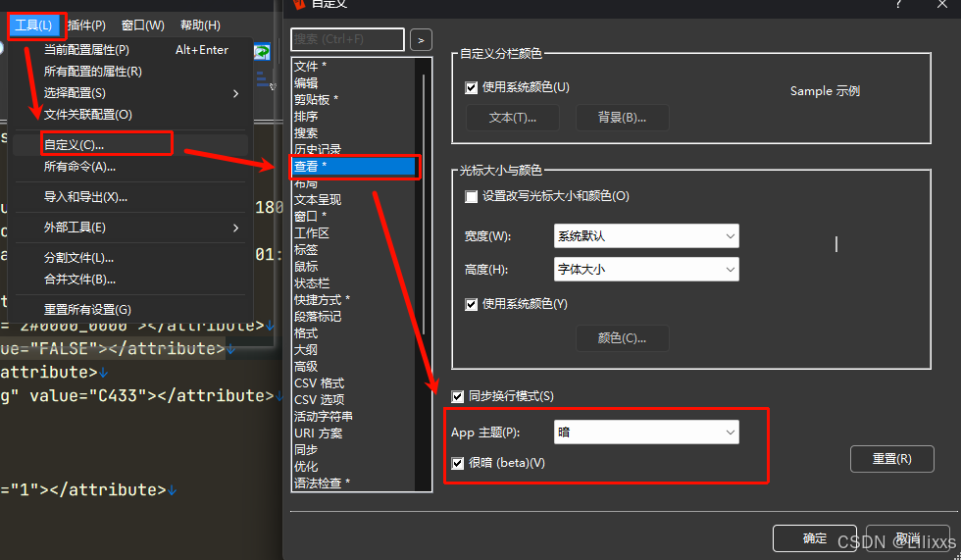Image resolution: width=961 pixels, height=560 pixels.
Task: Select 段落标记 category in the list
Action: [354, 316]
